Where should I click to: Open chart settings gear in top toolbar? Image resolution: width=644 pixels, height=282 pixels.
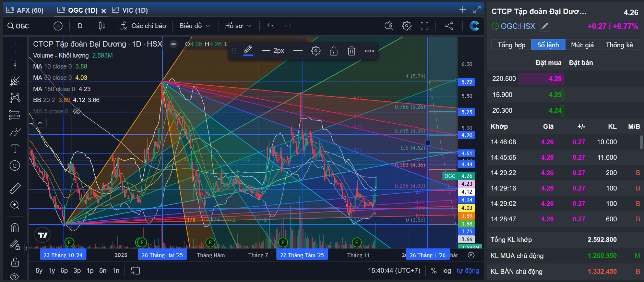(407, 26)
